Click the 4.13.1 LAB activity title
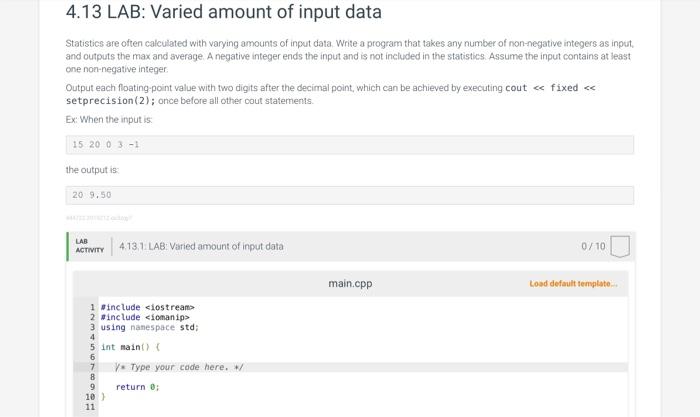 [x=201, y=246]
